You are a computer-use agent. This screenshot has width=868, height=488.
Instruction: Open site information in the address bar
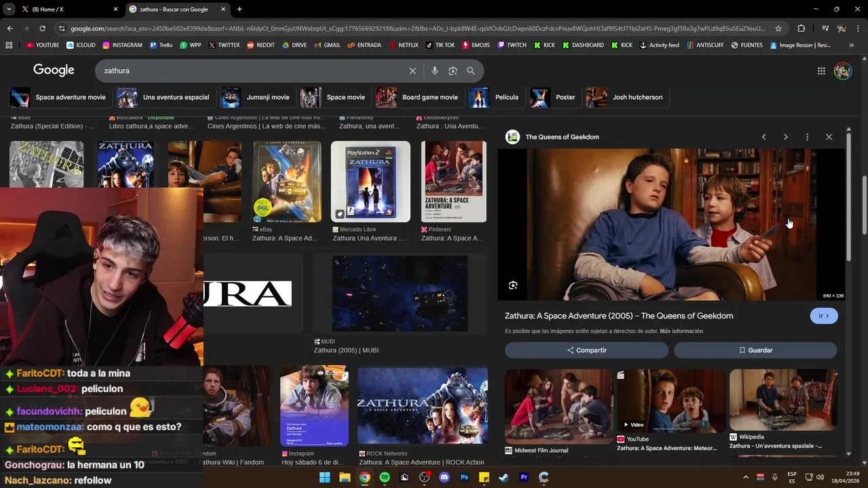(x=62, y=28)
